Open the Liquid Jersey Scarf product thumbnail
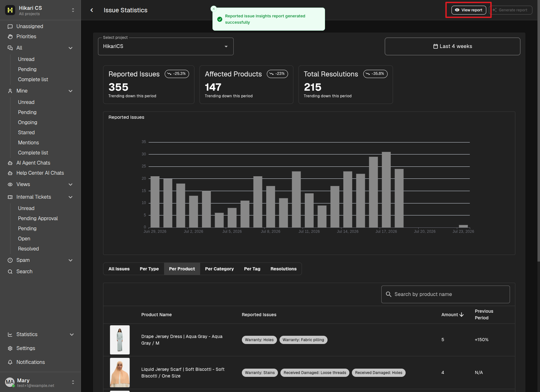Viewport: 540px width, 392px height. click(x=120, y=373)
